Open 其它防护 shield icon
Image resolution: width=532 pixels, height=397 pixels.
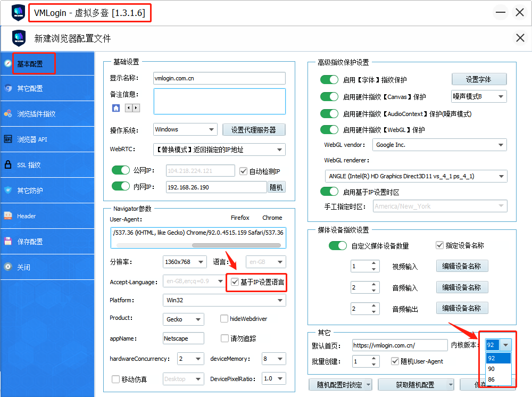[x=8, y=191]
